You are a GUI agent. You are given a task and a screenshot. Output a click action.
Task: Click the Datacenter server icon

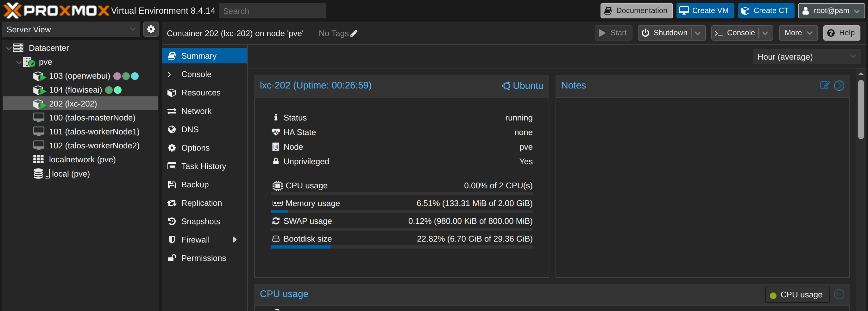pyautogui.click(x=18, y=48)
